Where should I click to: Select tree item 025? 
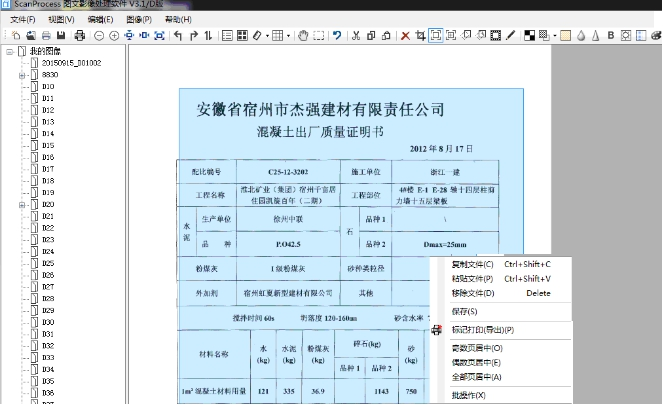(x=48, y=263)
